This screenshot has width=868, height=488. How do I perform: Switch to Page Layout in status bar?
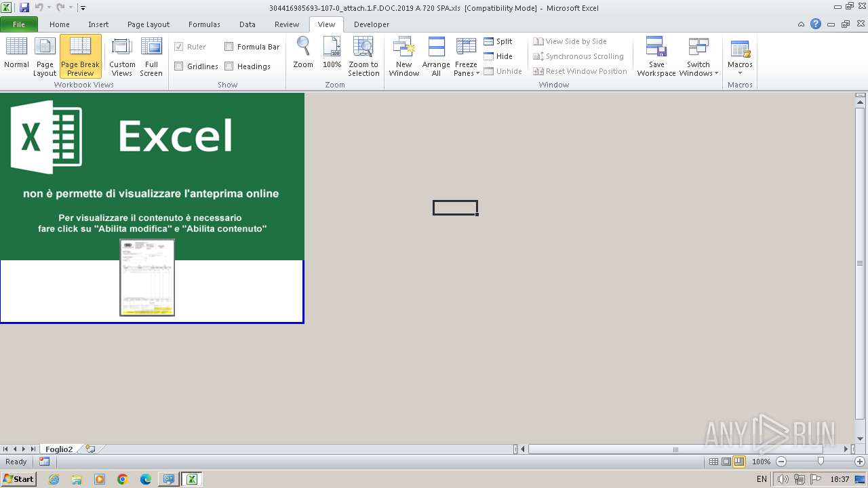click(x=726, y=462)
